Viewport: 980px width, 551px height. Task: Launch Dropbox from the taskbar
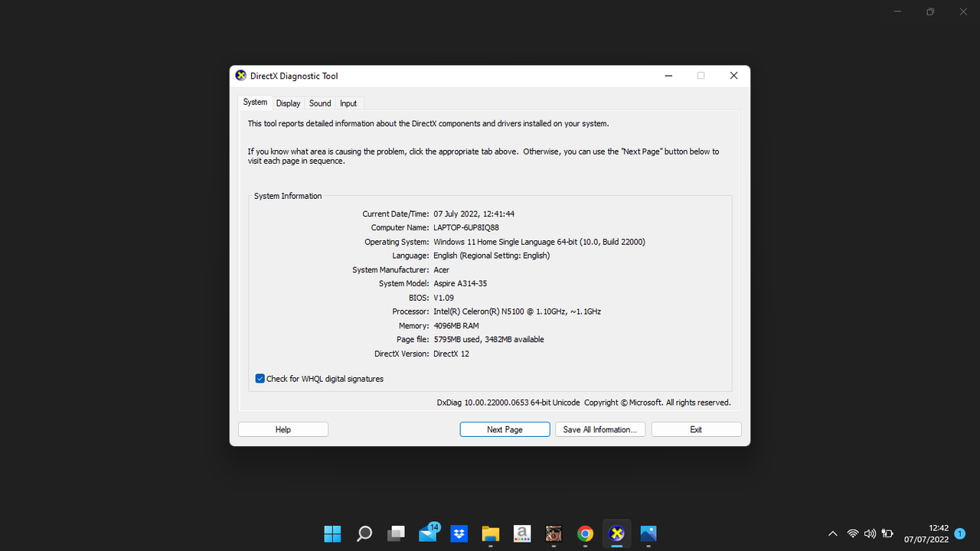[459, 533]
